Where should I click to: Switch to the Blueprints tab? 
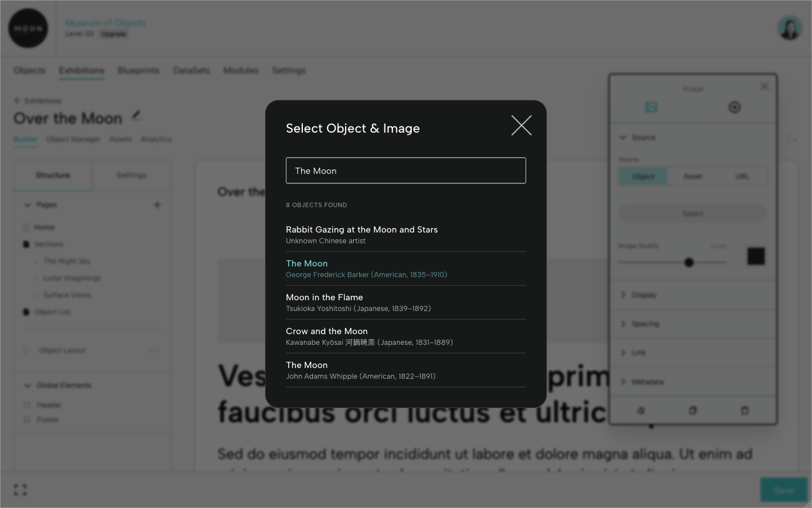click(138, 70)
